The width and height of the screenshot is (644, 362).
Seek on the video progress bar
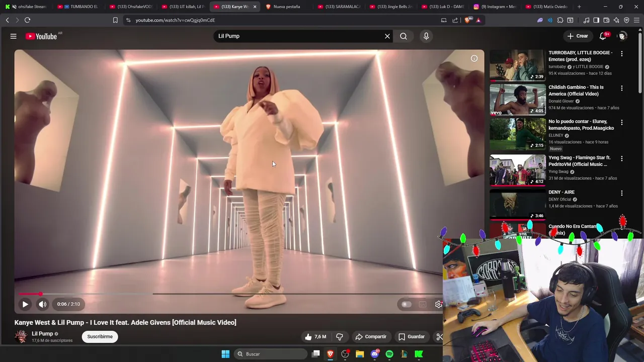click(230, 294)
